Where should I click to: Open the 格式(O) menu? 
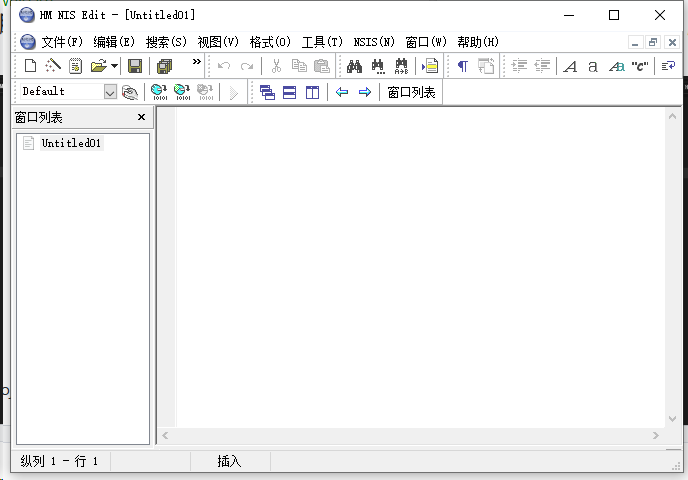[270, 42]
